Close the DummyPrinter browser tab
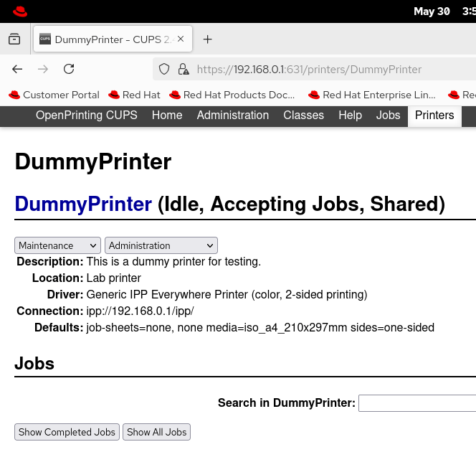This screenshot has height=452, width=476. tap(181, 39)
